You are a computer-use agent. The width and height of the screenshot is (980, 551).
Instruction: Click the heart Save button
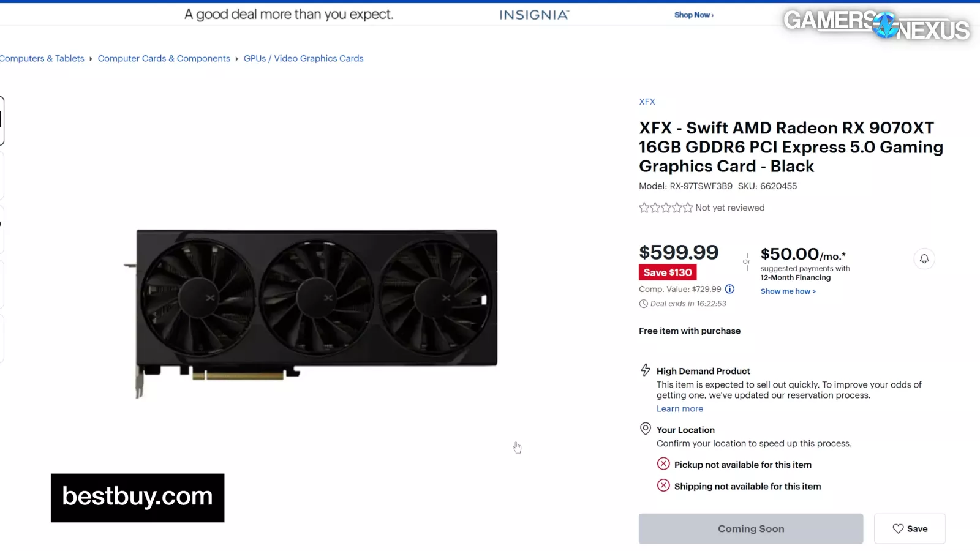coord(910,528)
